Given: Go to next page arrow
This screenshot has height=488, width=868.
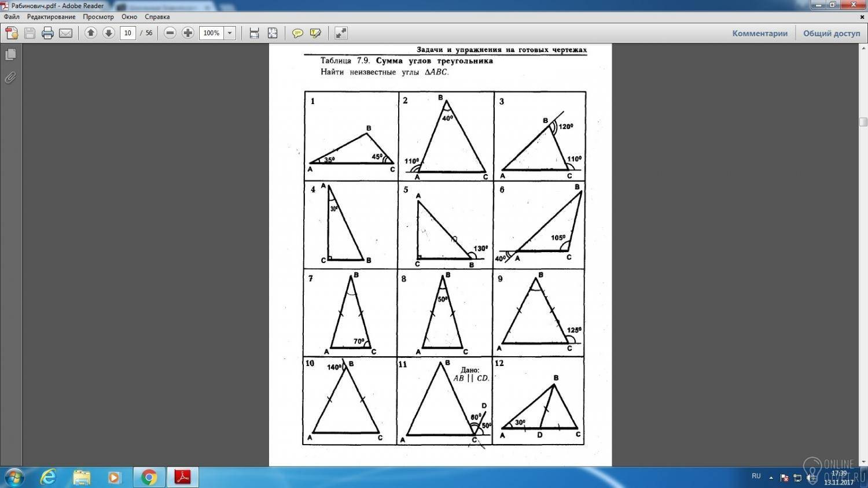Looking at the screenshot, I should click(108, 33).
